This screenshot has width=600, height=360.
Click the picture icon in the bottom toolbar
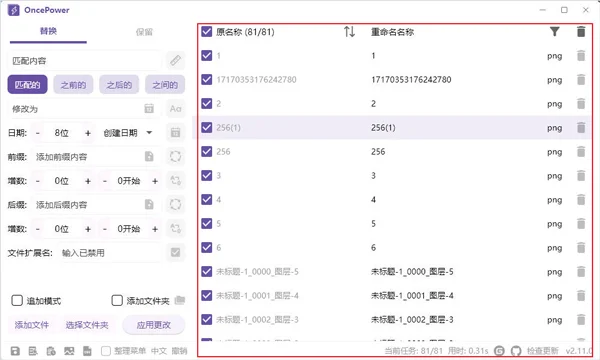[69, 351]
